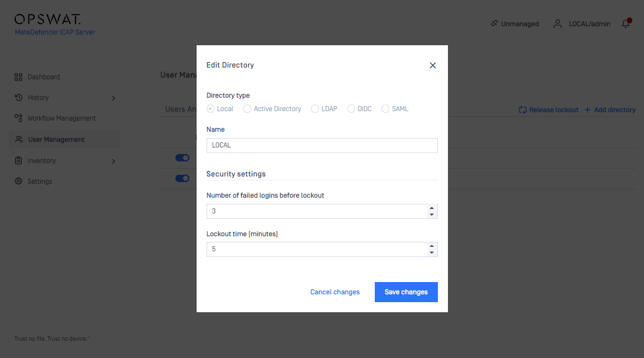644x358 pixels.
Task: Open the notifications bell
Action: (626, 24)
